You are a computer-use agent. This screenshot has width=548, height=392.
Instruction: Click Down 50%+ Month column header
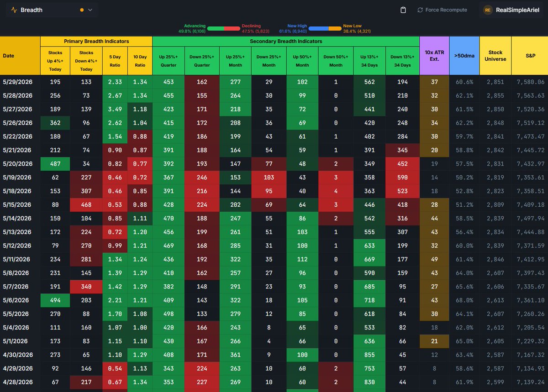[x=336, y=61]
